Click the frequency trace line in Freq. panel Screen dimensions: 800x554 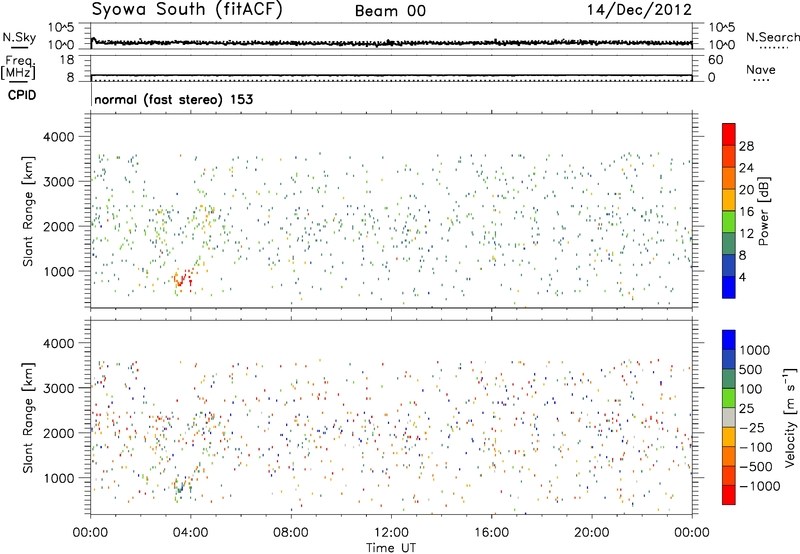pyautogui.click(x=391, y=76)
